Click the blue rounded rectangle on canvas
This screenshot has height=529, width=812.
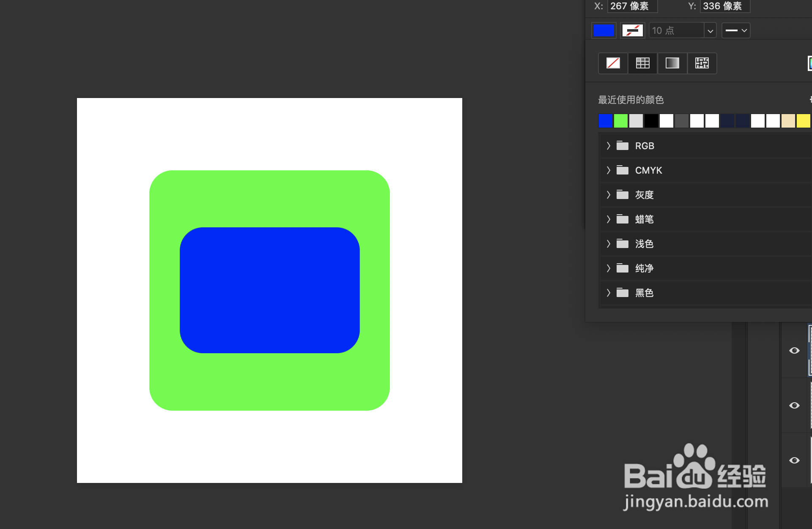pos(269,290)
